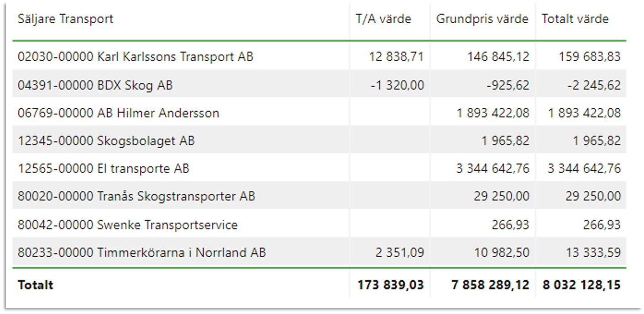Select the BDX Skog AB row
644x314 pixels.
[x=319, y=85]
